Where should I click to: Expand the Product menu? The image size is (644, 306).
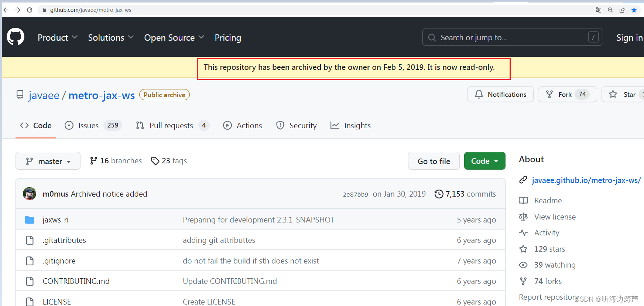58,37
